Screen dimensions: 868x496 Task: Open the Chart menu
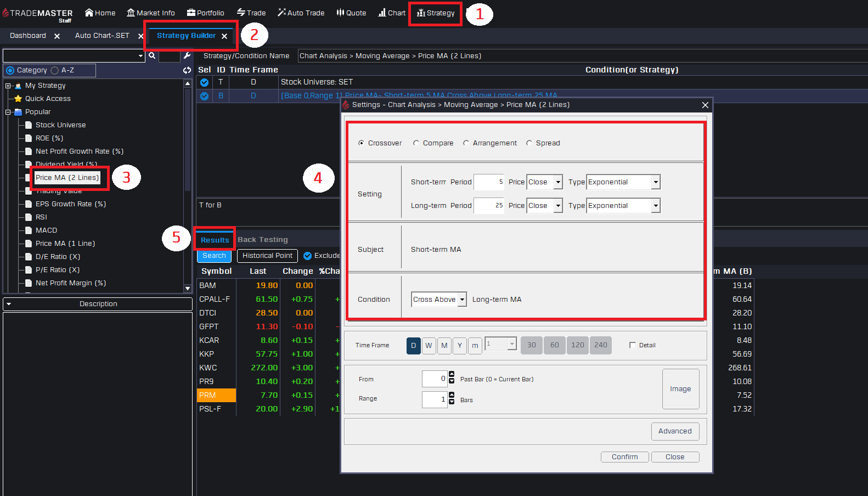[x=392, y=13]
